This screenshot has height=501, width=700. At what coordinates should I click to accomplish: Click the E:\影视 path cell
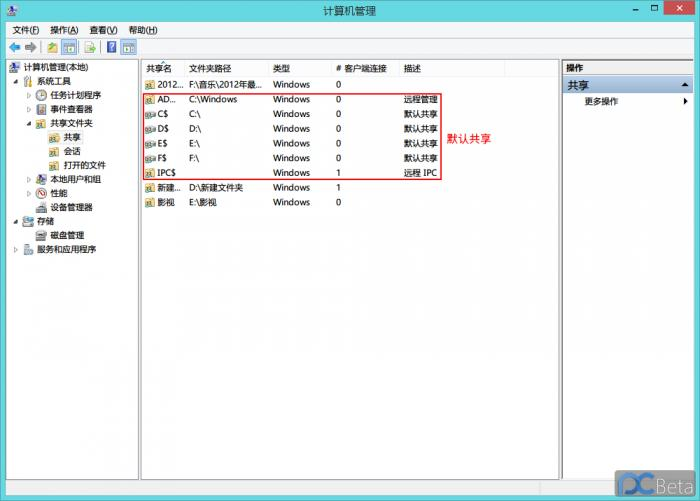(203, 202)
